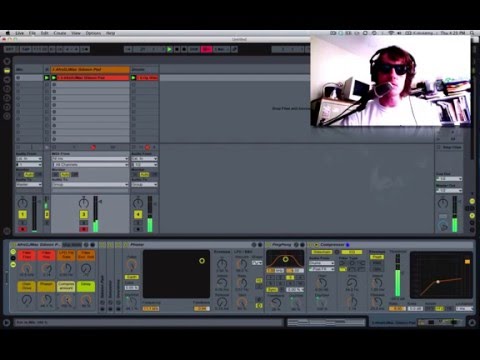This screenshot has height=360, width=480.
Task: Select the Mic track header
Action: (29, 70)
